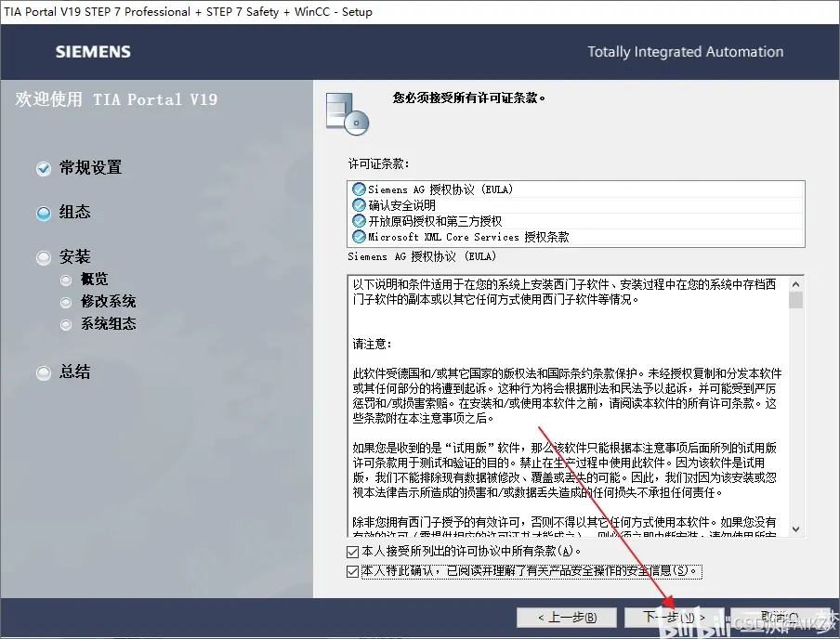Screen dimensions: 840x639
Task: Click the grey circle icon beside 总结
Action: click(x=44, y=372)
